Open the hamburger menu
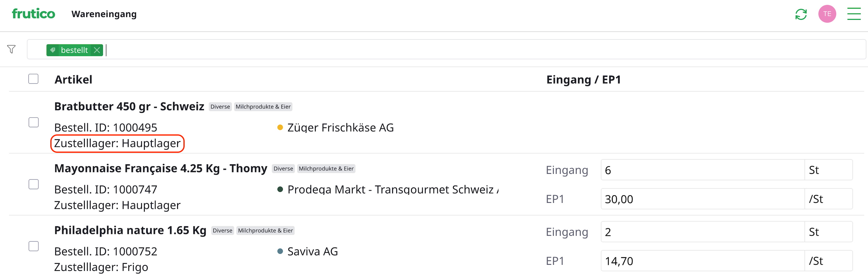Image resolution: width=868 pixels, height=275 pixels. click(x=854, y=14)
